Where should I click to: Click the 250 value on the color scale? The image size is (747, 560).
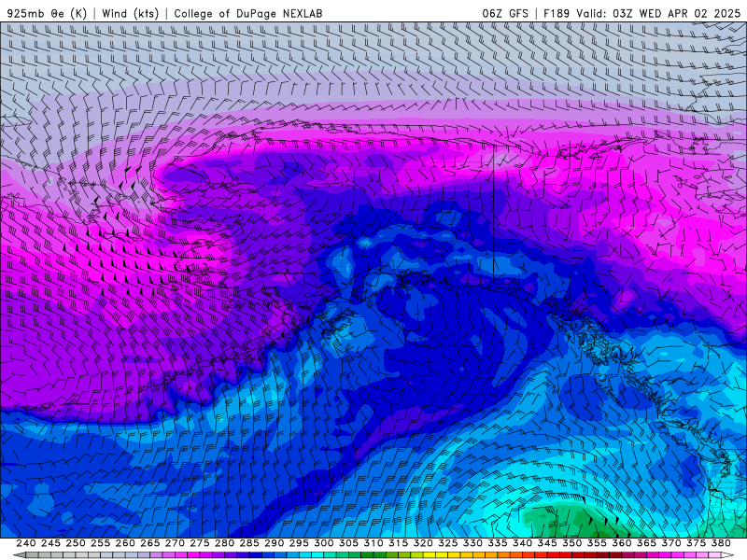76,543
